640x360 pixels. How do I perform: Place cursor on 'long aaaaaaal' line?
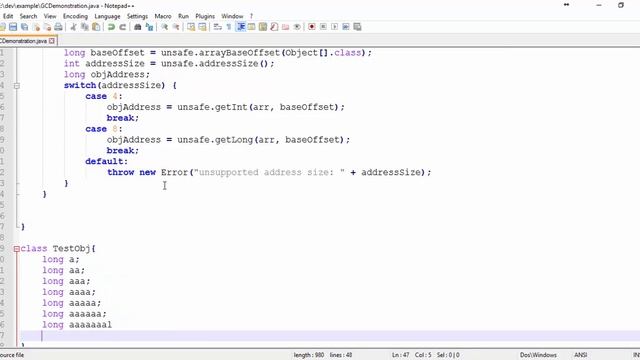(x=77, y=325)
